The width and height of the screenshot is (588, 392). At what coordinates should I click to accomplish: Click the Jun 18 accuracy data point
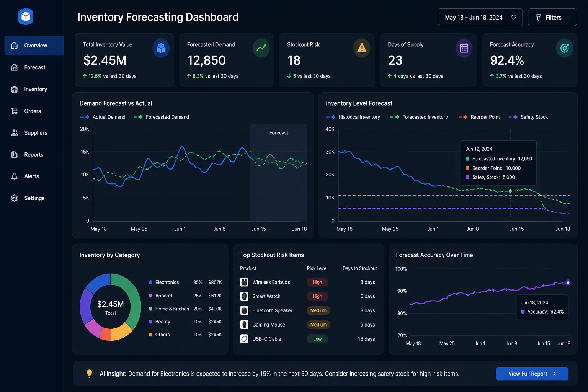(568, 283)
